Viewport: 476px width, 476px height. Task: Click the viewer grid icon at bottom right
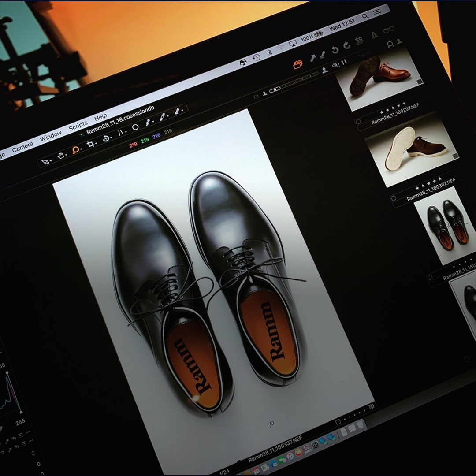coord(371,406)
